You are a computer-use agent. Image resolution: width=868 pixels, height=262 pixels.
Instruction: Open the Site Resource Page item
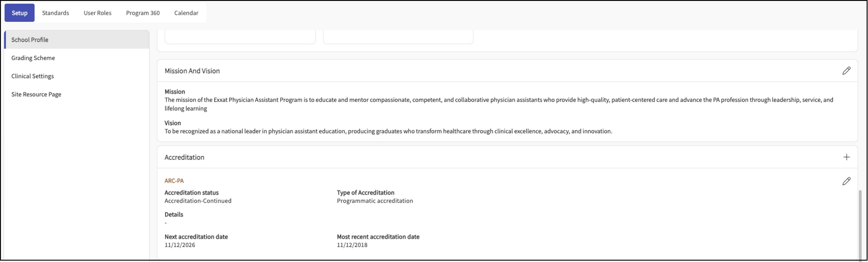point(36,94)
